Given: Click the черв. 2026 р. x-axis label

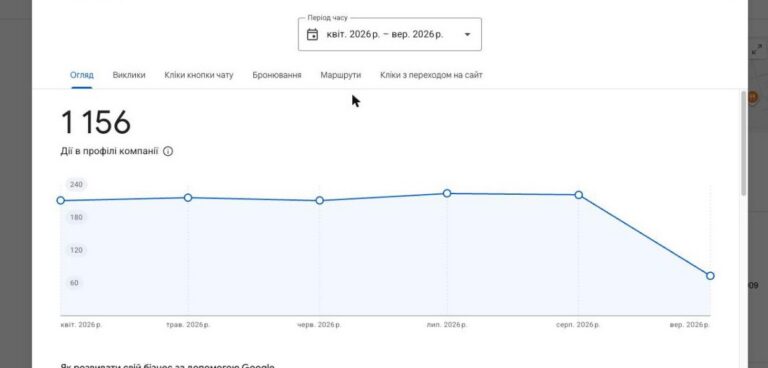Looking at the screenshot, I should click(x=319, y=325).
